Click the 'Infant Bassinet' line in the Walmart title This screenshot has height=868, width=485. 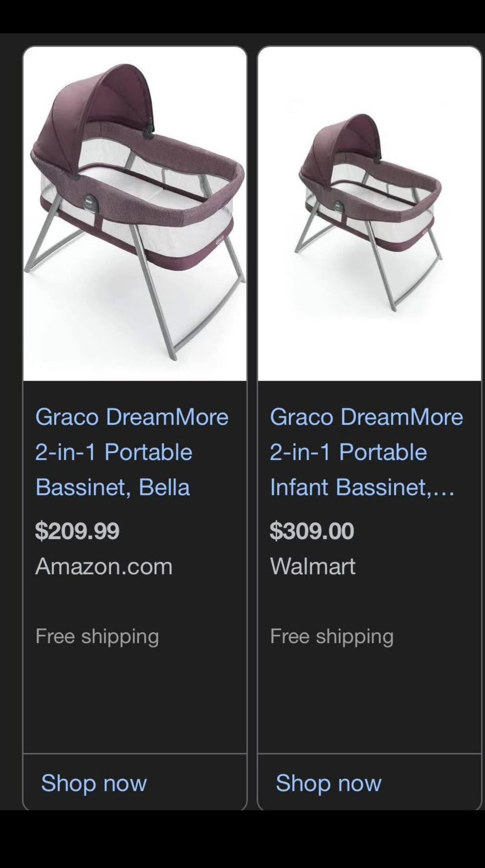[362, 487]
